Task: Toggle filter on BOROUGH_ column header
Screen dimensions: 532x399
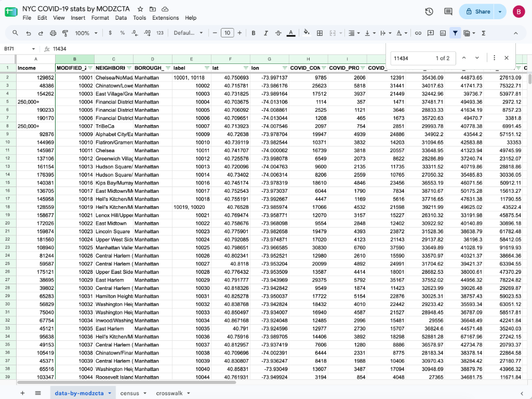Action: [168, 68]
